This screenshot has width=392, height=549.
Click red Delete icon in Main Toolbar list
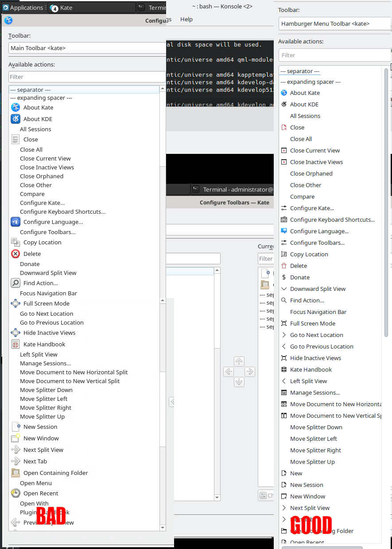16,254
